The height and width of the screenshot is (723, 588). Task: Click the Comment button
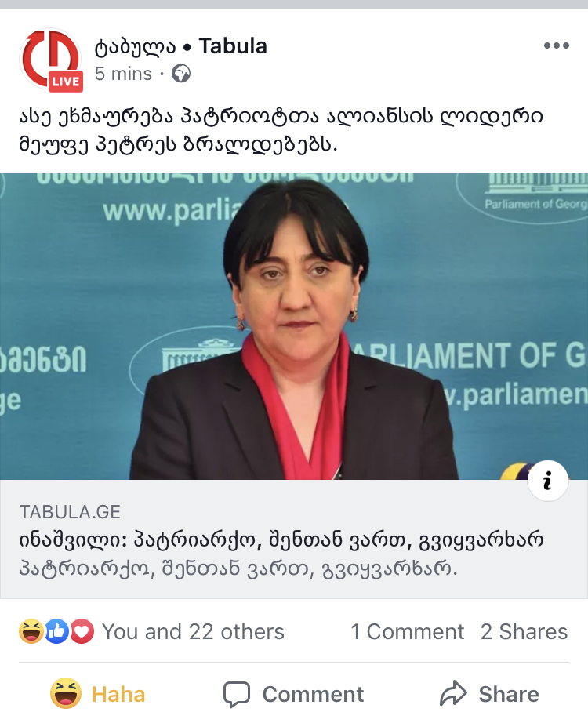click(294, 694)
